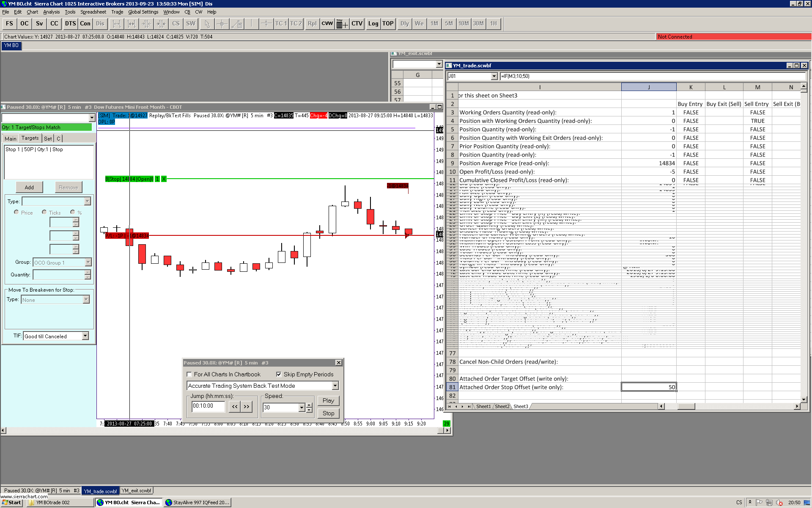The width and height of the screenshot is (812, 508).
Task: Switch chart to We weekly timeframe
Action: [x=419, y=24]
